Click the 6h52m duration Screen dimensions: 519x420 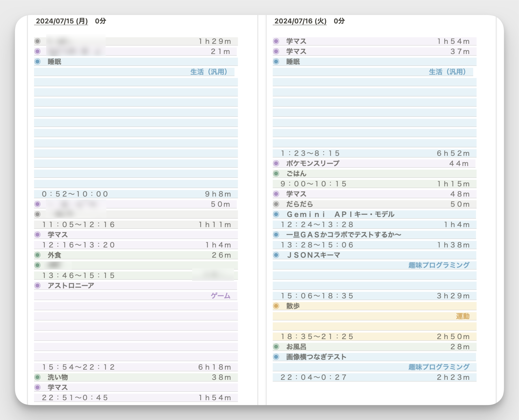click(x=453, y=153)
